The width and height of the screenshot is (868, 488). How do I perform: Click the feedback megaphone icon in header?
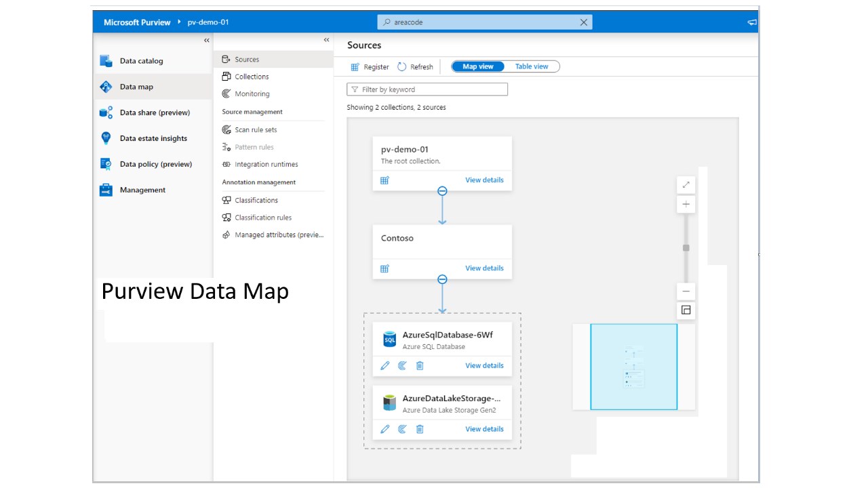tap(751, 22)
